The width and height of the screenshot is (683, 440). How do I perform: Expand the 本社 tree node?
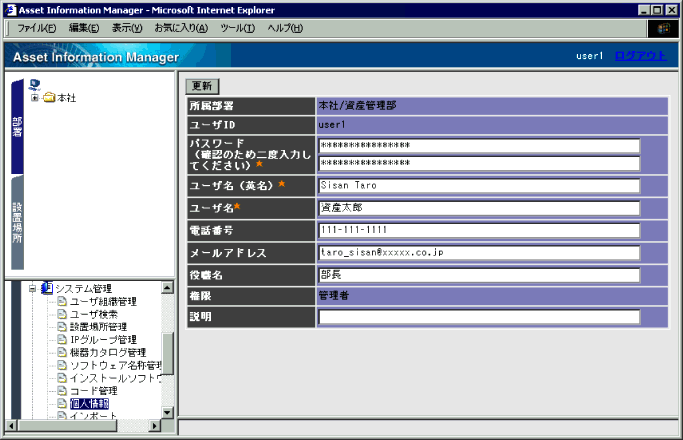pos(35,98)
